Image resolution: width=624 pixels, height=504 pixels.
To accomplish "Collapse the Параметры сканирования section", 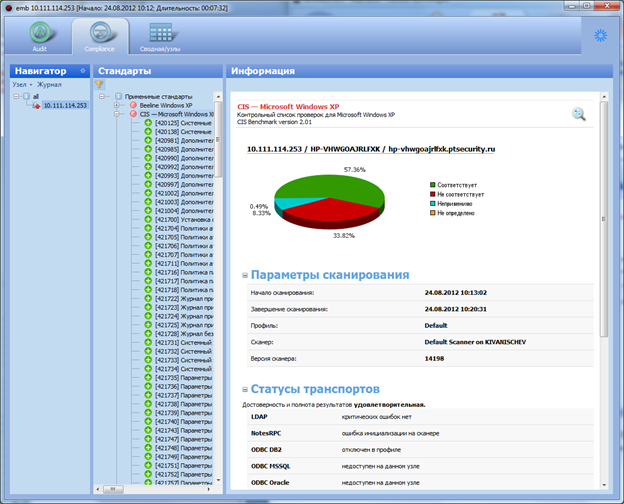I will 244,275.
